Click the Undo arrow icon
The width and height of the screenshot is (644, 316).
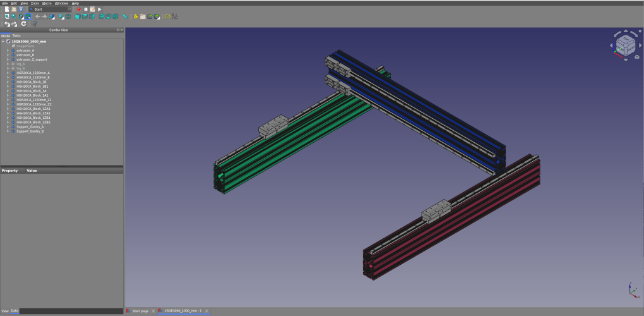click(7, 24)
